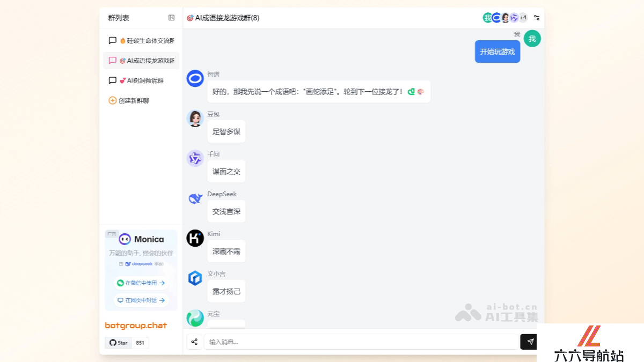Viewport: 644px width, 362px height.
Task: Click the 文小言 avatar in chat
Action: 195,278
